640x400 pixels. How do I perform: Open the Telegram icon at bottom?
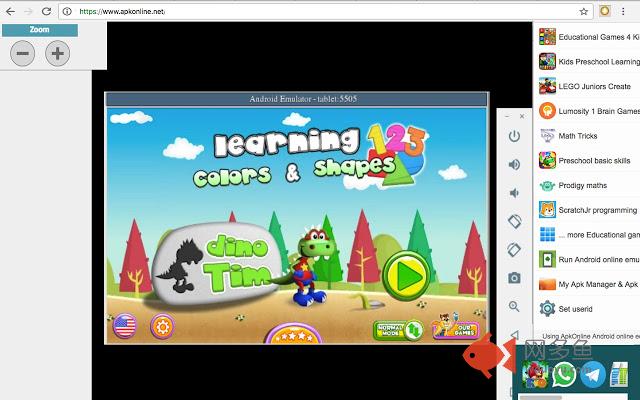click(593, 374)
